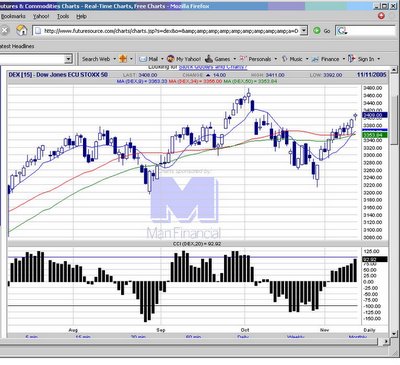Image resolution: width=400 pixels, height=365 pixels.
Task: Open Yahoo Mail toolbar icon
Action: 148,59
